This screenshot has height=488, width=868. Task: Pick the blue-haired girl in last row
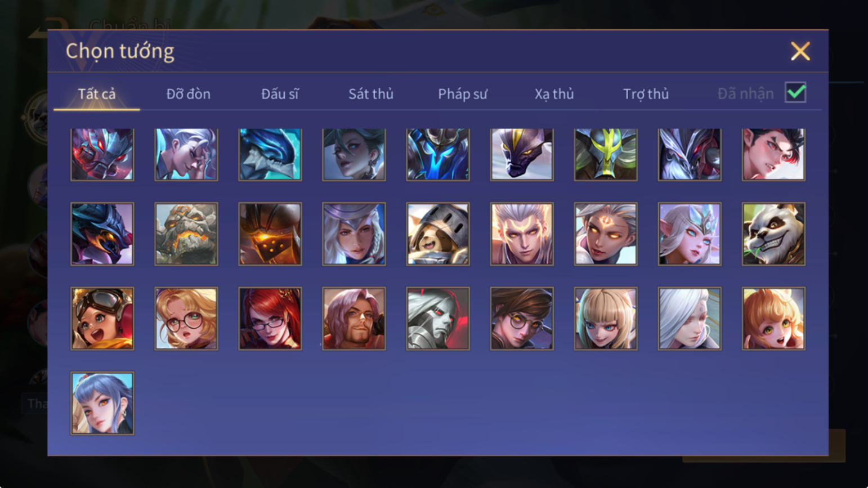coord(102,403)
